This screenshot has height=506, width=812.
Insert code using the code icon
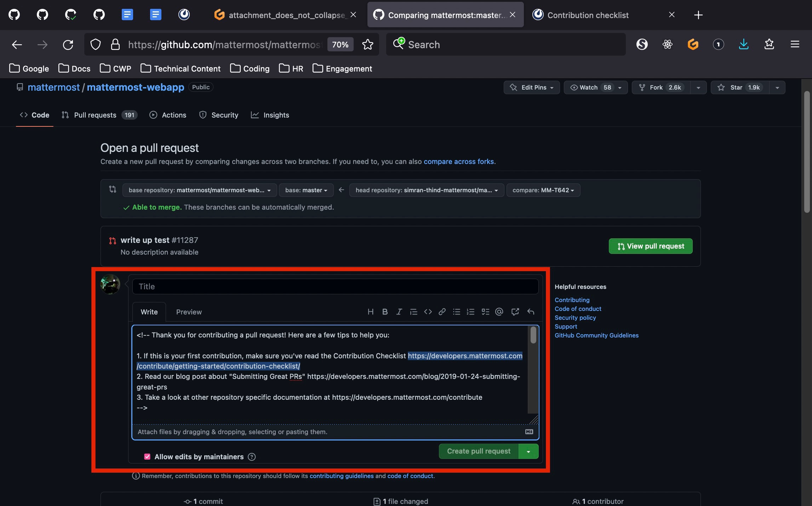pos(428,312)
